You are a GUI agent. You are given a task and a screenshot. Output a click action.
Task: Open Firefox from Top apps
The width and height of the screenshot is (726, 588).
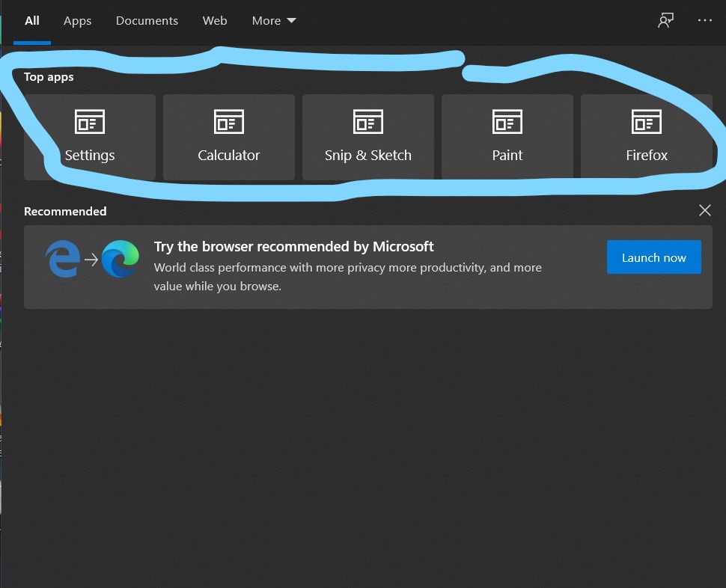pyautogui.click(x=647, y=137)
